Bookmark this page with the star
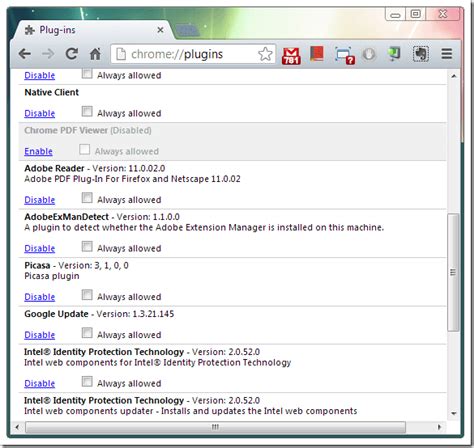 (x=265, y=54)
